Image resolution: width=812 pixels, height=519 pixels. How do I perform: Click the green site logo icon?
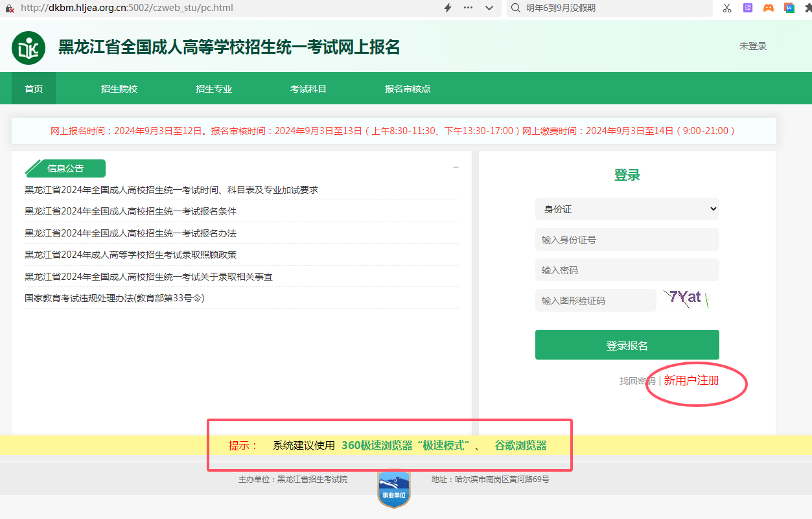click(29, 48)
